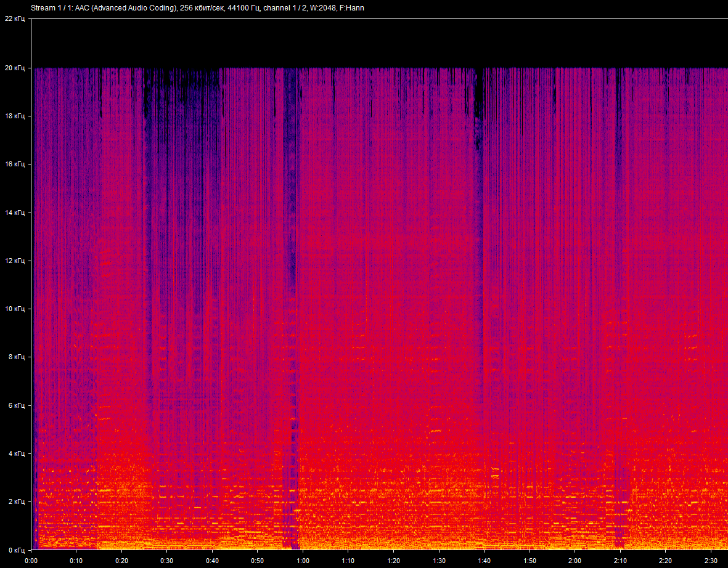Click the 18 кГц frequency label

tap(14, 116)
